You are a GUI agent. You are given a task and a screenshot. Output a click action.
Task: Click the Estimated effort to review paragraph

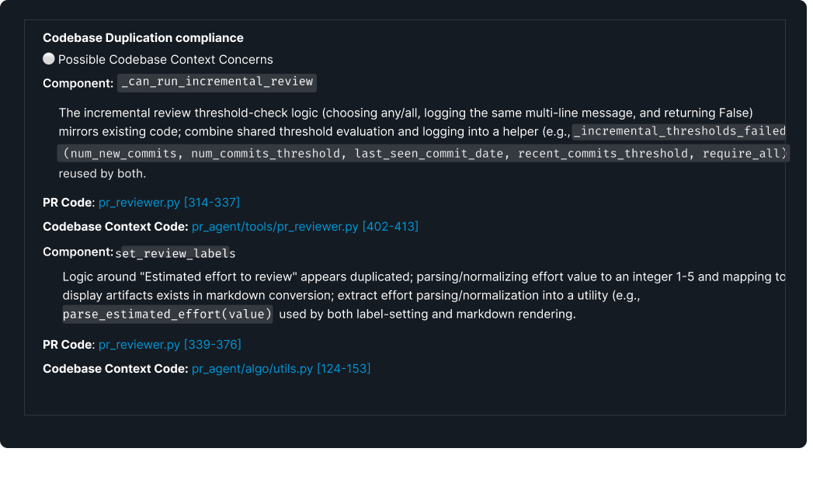click(424, 296)
